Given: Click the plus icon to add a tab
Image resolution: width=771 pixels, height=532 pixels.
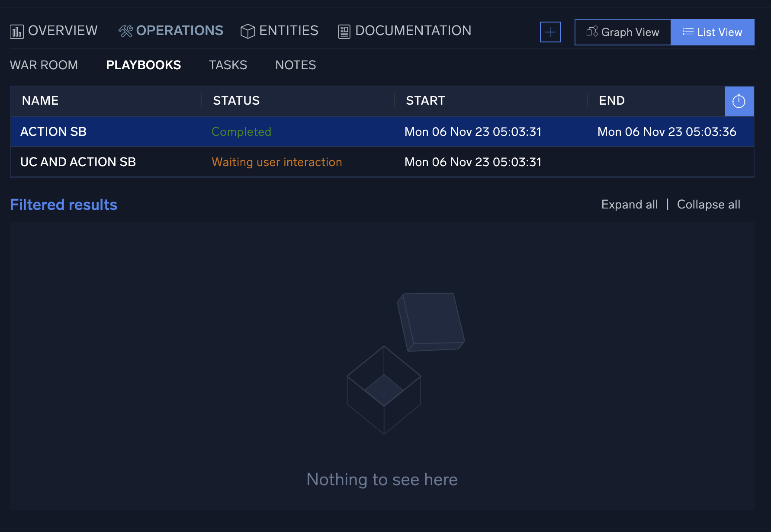Looking at the screenshot, I should (550, 32).
